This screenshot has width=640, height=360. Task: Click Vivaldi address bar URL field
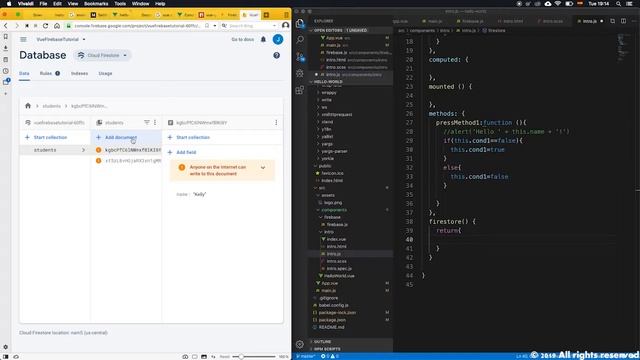137,26
